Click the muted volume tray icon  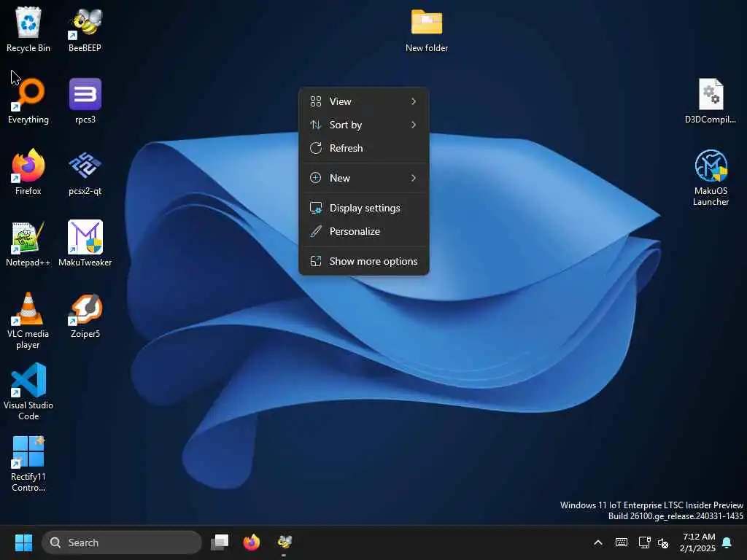tap(662, 542)
